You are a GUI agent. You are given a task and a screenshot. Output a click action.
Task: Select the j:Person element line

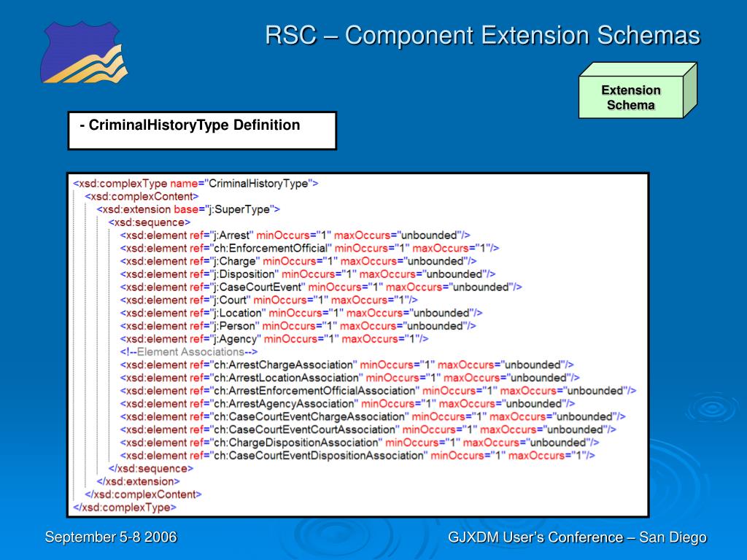(x=298, y=326)
